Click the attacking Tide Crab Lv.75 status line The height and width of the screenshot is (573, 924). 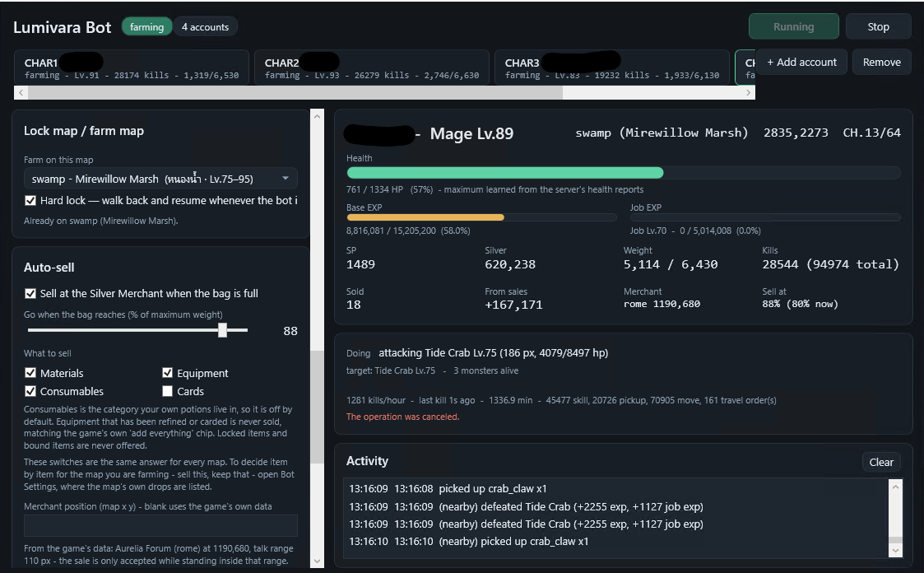tap(493, 353)
